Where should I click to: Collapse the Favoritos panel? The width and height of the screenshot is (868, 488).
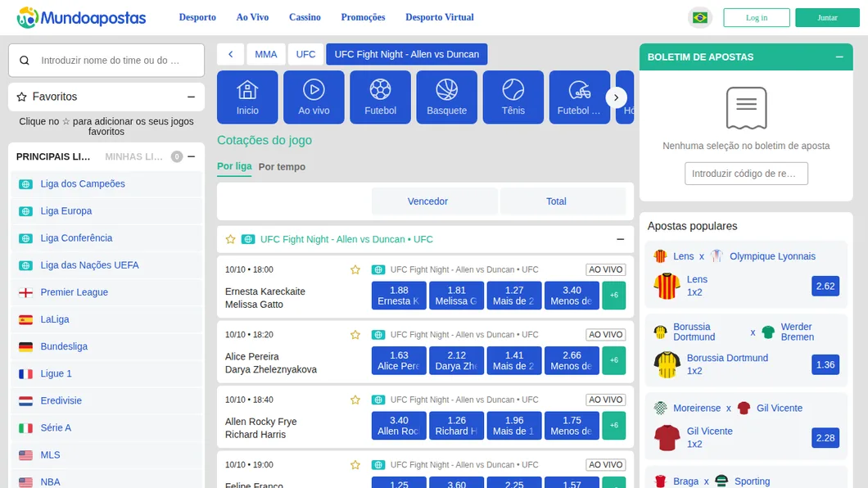pos(191,97)
